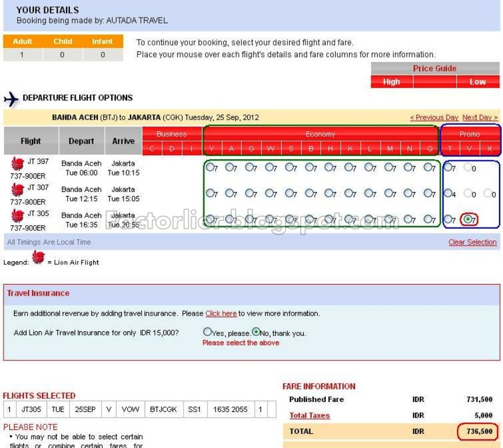Click flight number JT 397

click(x=38, y=162)
